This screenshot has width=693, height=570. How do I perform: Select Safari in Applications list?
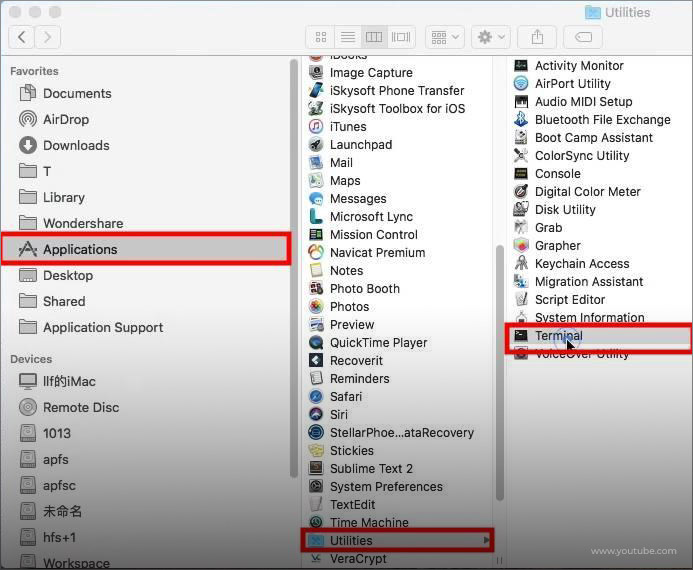[x=335, y=396]
